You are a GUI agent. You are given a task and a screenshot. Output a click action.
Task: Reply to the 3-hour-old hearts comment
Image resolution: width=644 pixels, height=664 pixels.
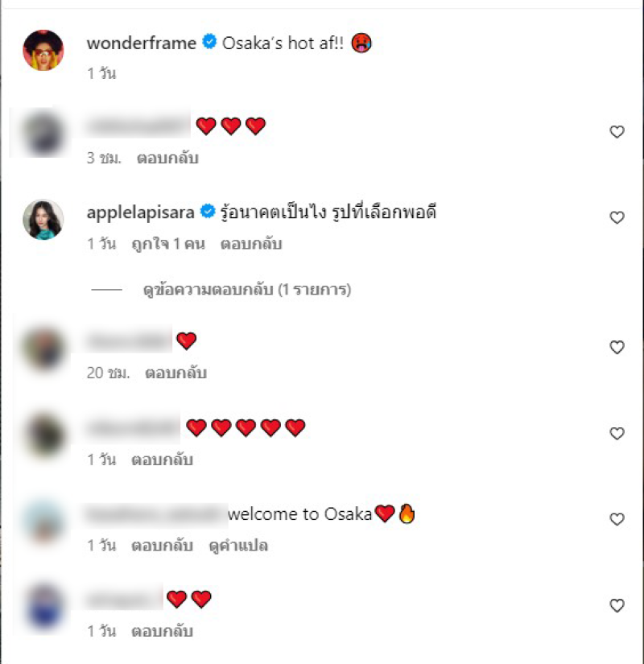167,159
